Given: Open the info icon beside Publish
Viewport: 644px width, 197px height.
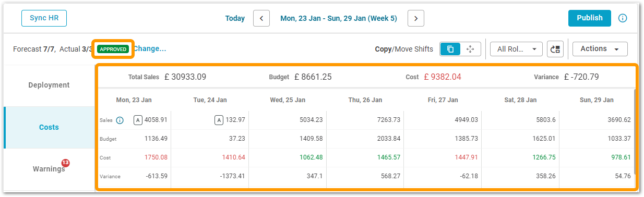Looking at the screenshot, I should pyautogui.click(x=622, y=18).
